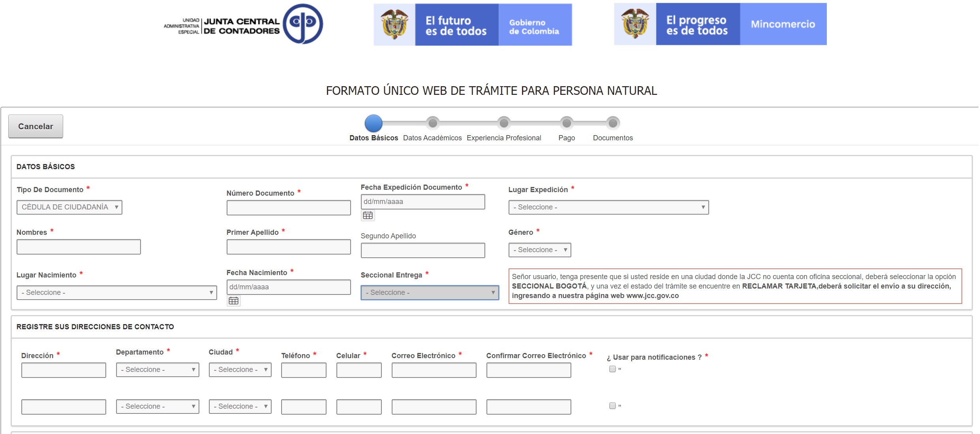Click first row Celular field
The image size is (980, 434).
pos(359,370)
